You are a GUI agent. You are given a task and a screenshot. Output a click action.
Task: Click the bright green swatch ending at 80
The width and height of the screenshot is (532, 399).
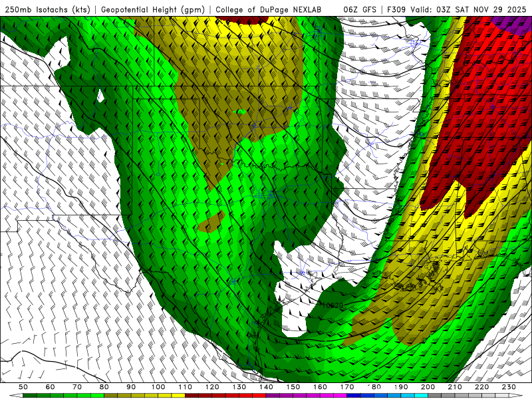click(97, 396)
